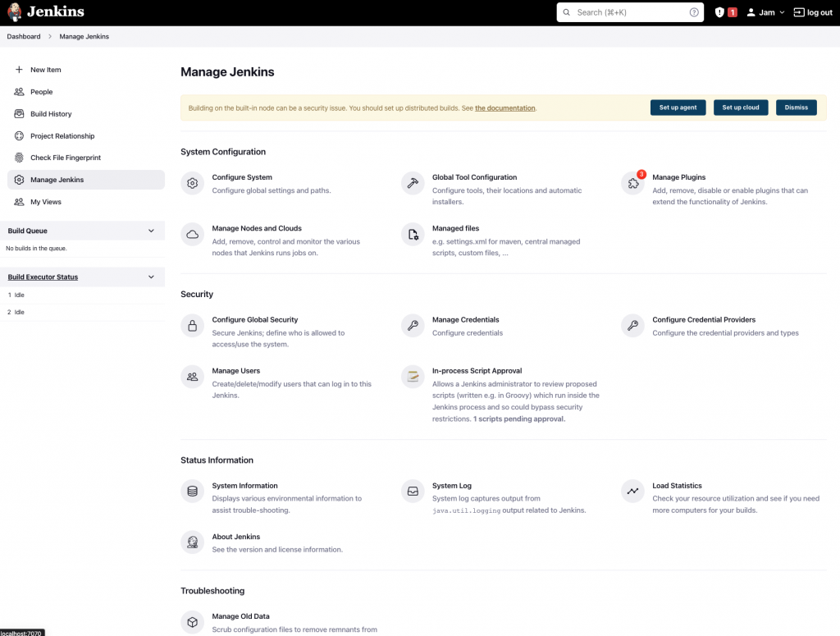
Task: Open the Jam user dropdown
Action: (766, 12)
